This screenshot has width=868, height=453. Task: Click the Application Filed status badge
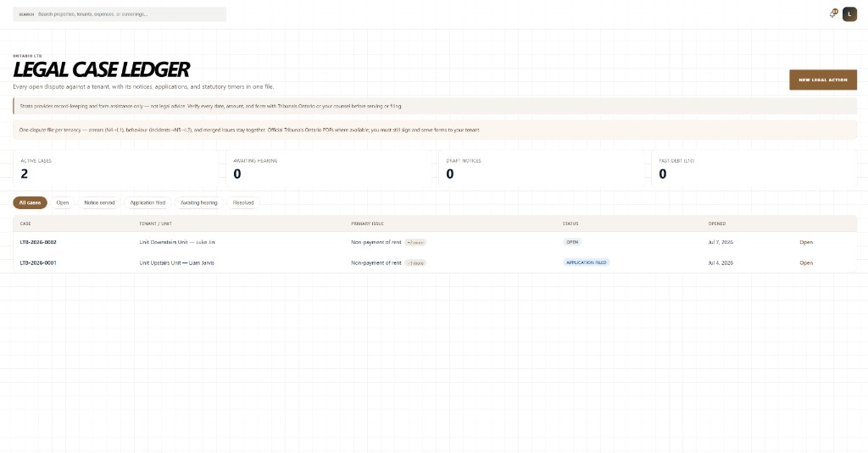point(587,262)
